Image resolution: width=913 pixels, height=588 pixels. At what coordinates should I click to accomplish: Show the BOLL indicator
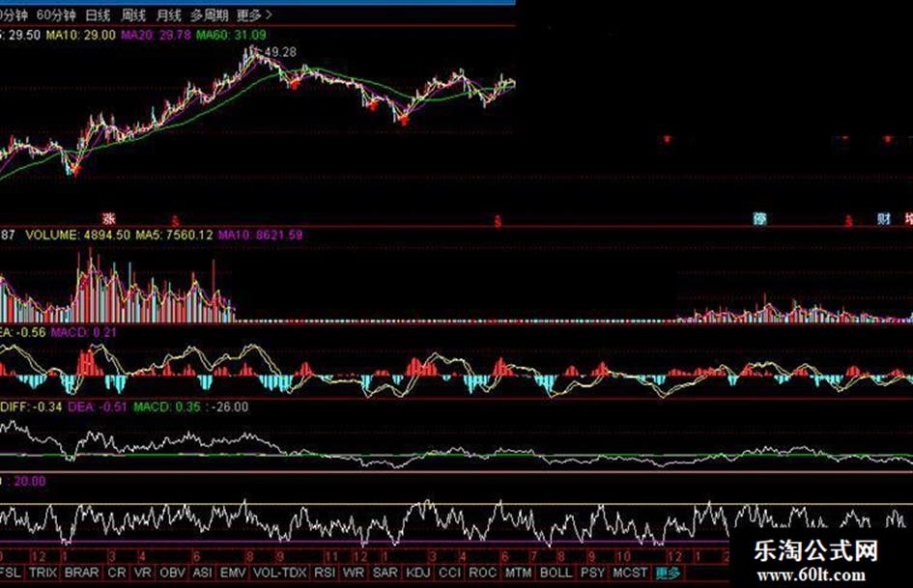pos(556,573)
